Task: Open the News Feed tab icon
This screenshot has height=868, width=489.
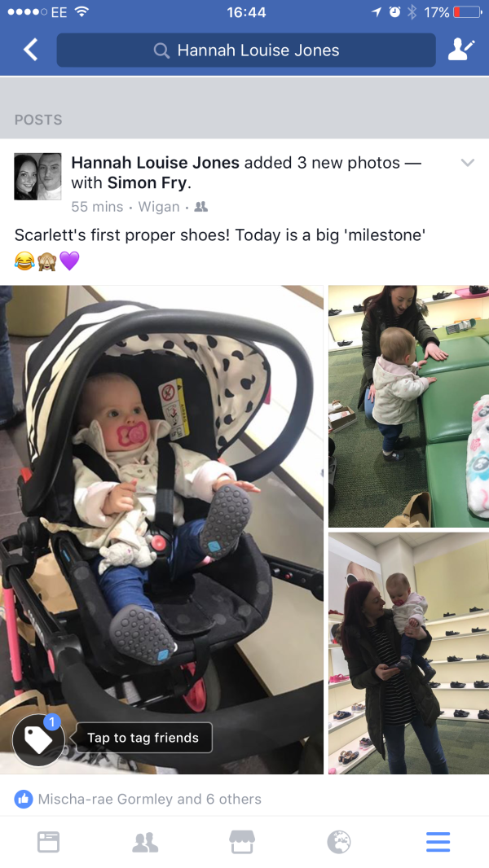Action: pyautogui.click(x=48, y=842)
